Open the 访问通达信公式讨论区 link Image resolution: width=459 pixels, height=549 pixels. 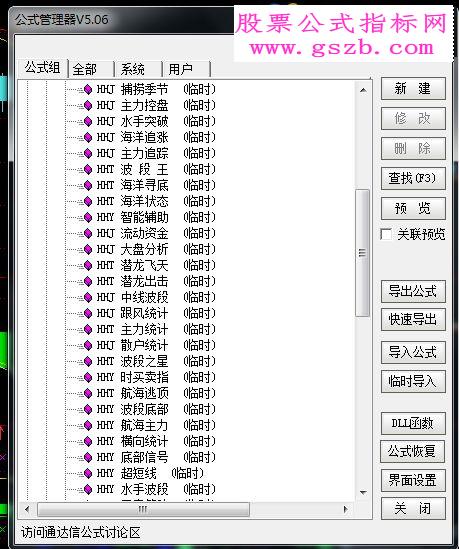[81, 533]
